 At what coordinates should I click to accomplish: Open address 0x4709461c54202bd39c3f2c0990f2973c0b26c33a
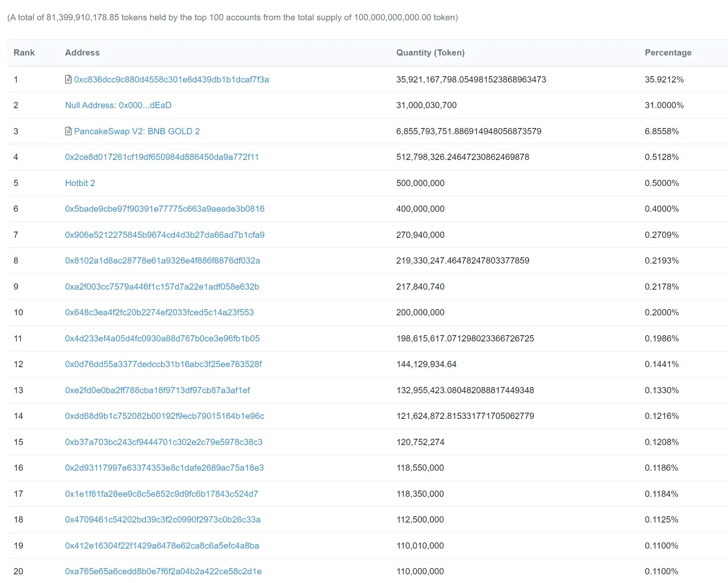(163, 520)
